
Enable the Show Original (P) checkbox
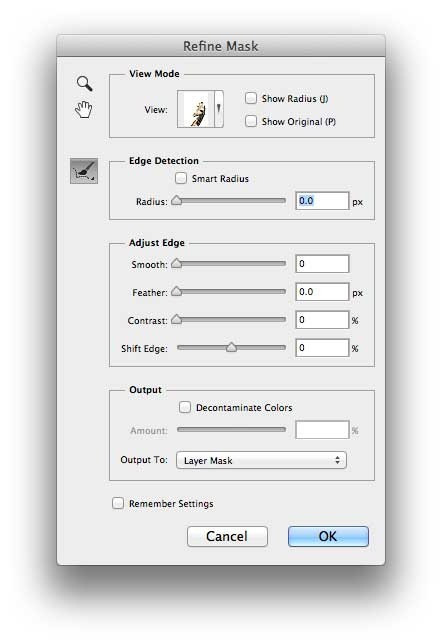click(x=251, y=121)
